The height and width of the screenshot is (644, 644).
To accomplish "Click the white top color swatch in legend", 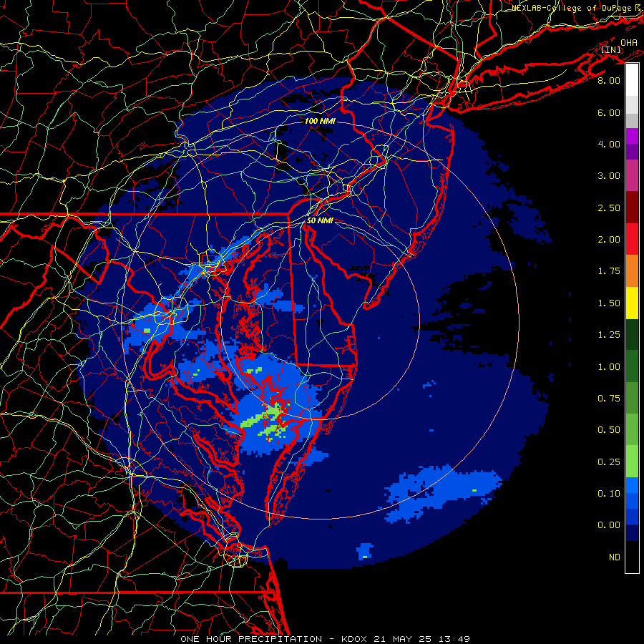I will coord(632,80).
